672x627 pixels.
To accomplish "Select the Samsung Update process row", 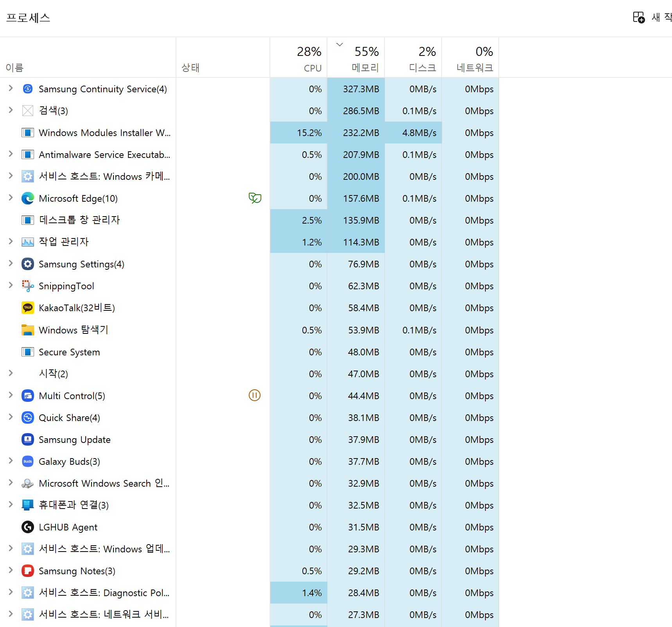I will (x=250, y=439).
